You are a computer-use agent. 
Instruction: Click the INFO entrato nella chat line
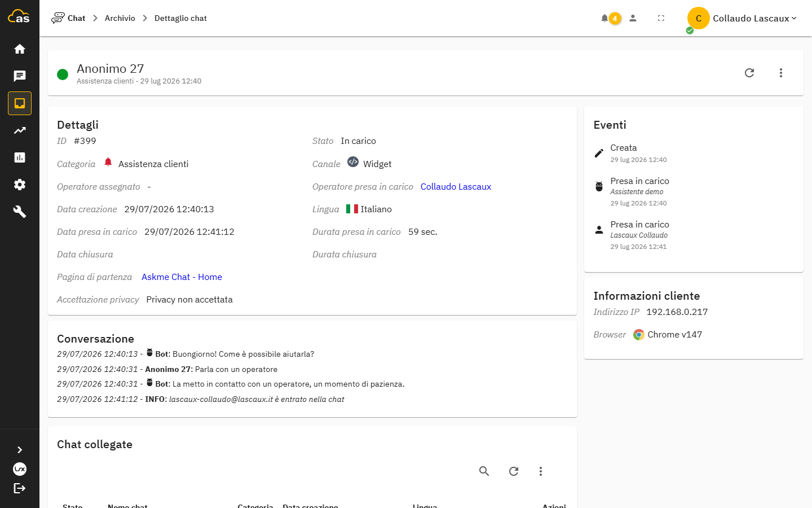(200, 399)
